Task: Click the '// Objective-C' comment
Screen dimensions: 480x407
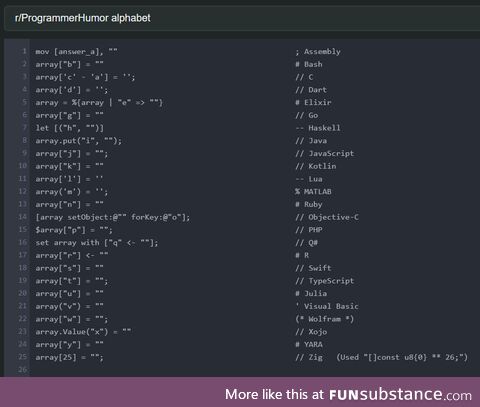Action: [327, 217]
